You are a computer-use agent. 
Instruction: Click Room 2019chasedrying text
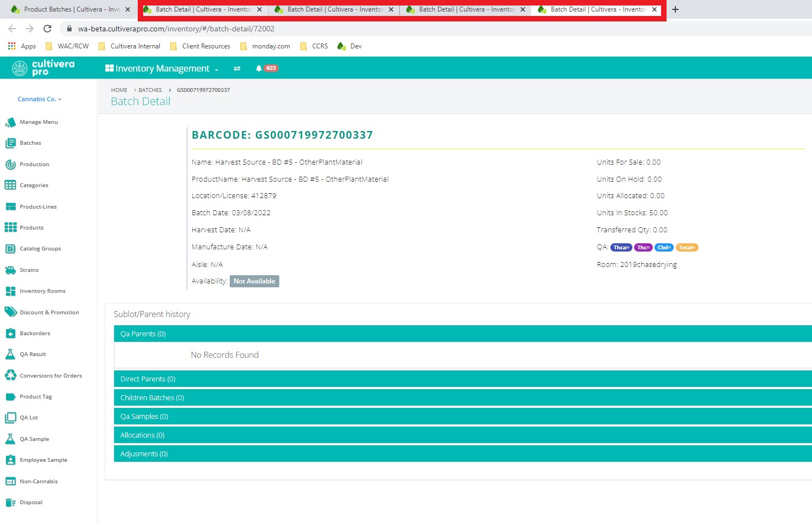pyautogui.click(x=637, y=265)
